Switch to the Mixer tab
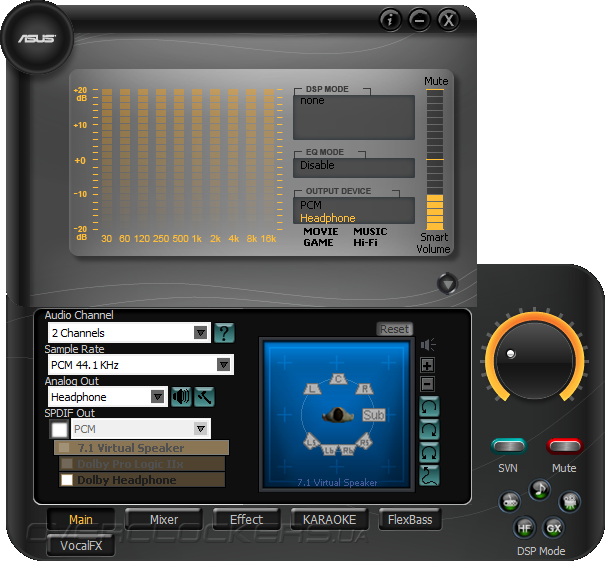The image size is (605, 561). coord(164,519)
